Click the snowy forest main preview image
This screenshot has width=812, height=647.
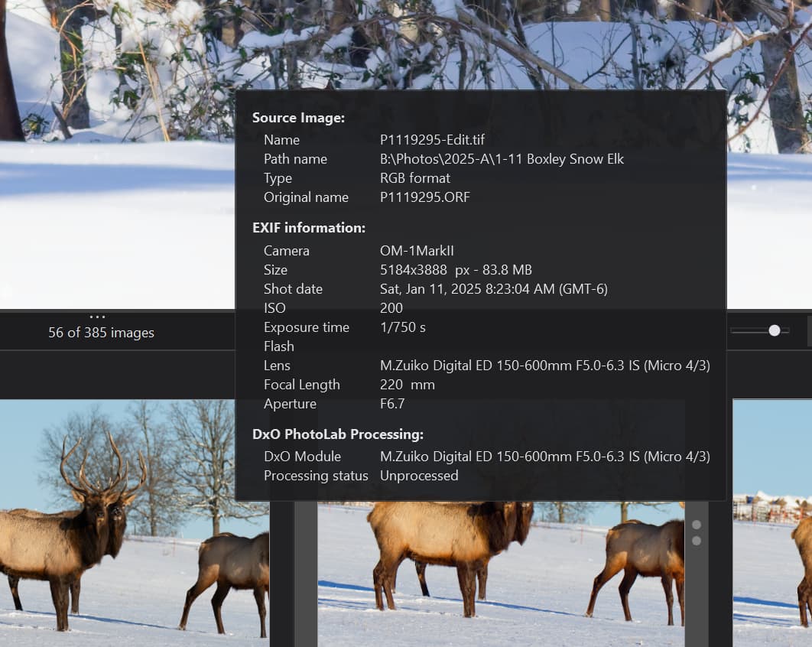[115, 153]
